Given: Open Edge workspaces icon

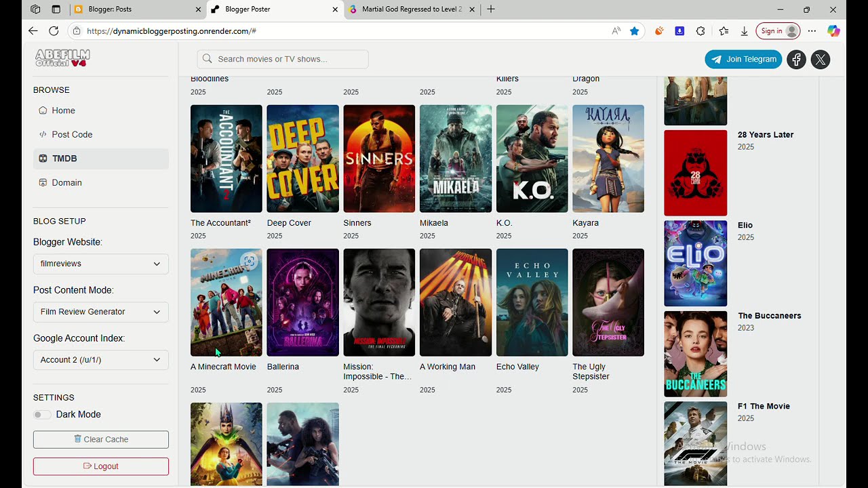Looking at the screenshot, I should 35,9.
